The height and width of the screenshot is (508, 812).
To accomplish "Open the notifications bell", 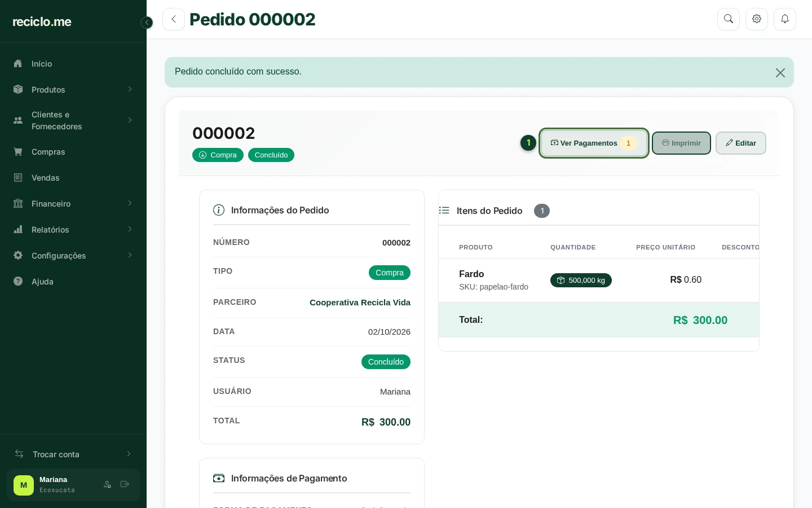I will [x=785, y=19].
